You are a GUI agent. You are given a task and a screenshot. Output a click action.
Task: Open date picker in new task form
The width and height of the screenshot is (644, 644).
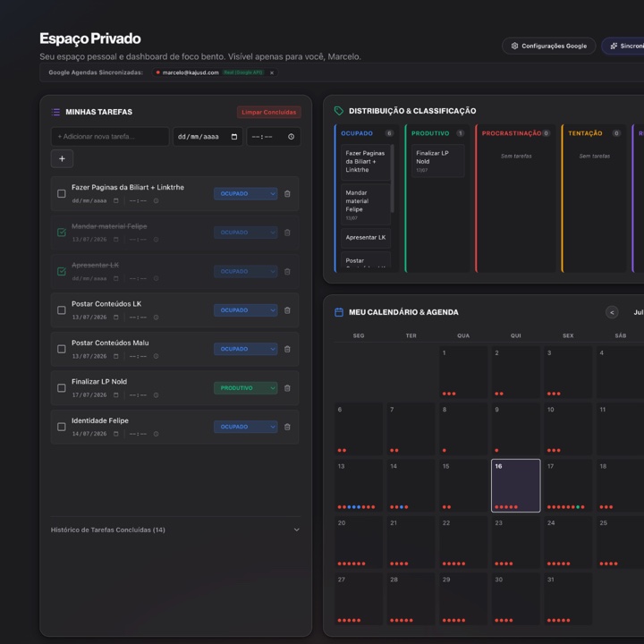click(234, 136)
